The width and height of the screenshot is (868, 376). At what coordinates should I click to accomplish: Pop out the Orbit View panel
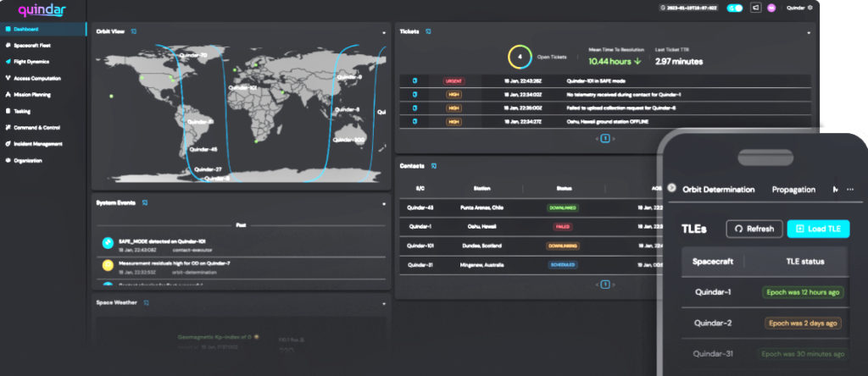pos(133,31)
